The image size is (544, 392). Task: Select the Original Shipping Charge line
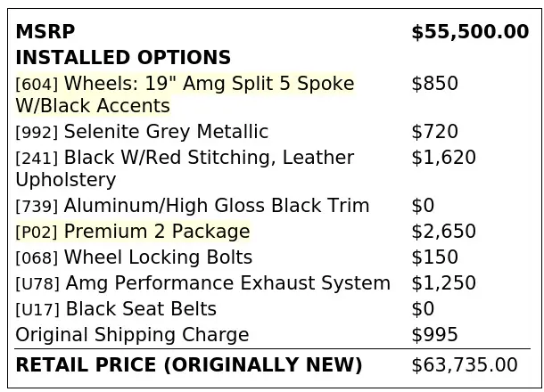coord(132,335)
